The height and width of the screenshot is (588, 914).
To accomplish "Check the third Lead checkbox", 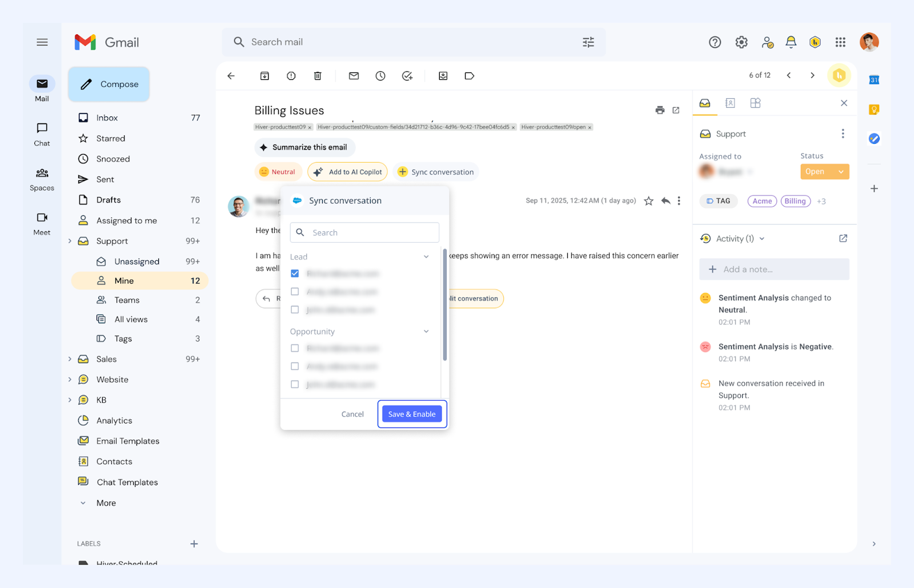I will [x=295, y=310].
